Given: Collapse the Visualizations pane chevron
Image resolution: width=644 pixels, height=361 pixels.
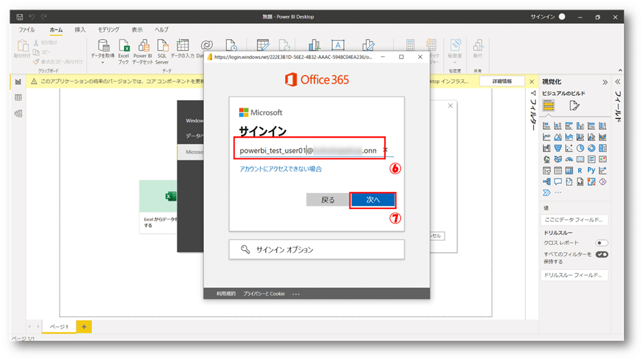Looking at the screenshot, I should point(604,82).
